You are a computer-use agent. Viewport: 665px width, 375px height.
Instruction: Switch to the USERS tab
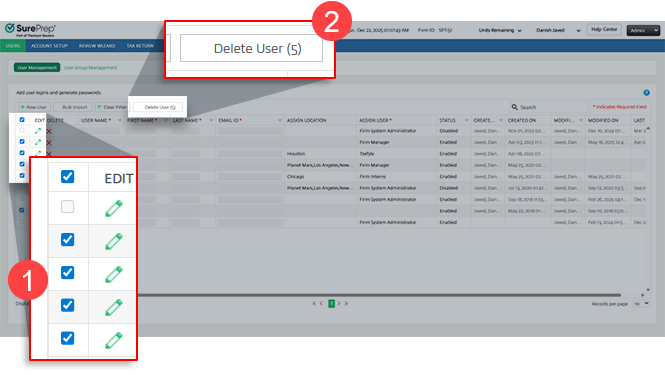coord(13,46)
